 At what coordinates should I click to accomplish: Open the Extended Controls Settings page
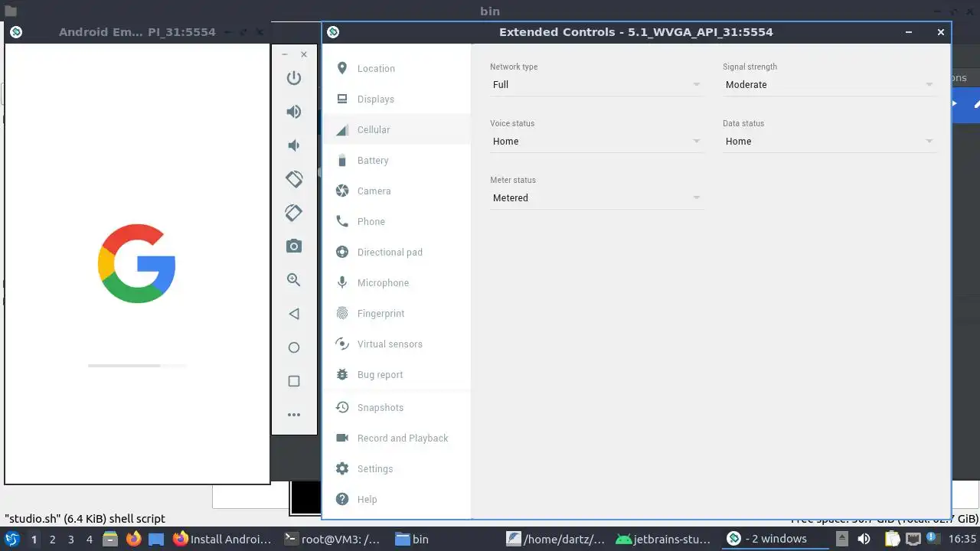397,468
